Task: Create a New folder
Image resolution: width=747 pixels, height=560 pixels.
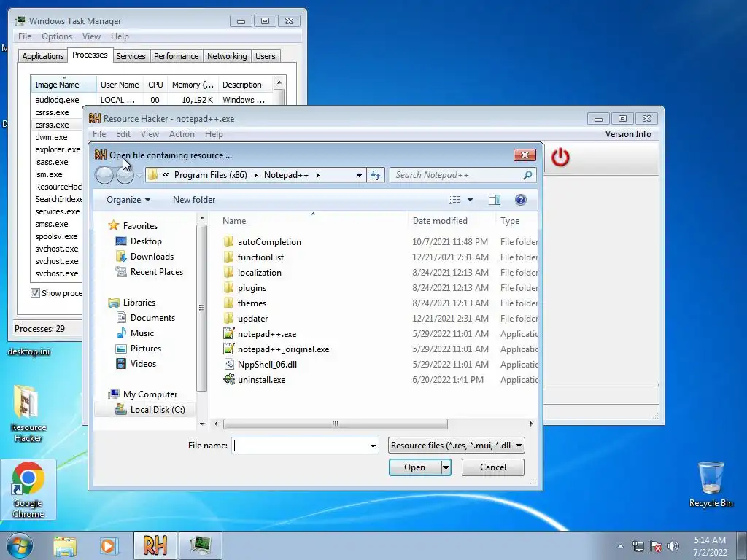Action: [194, 200]
